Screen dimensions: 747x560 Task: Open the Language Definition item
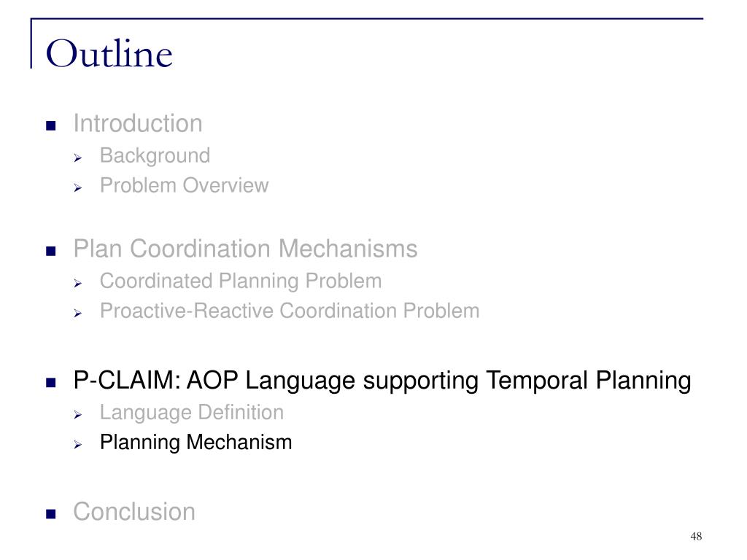coord(192,413)
